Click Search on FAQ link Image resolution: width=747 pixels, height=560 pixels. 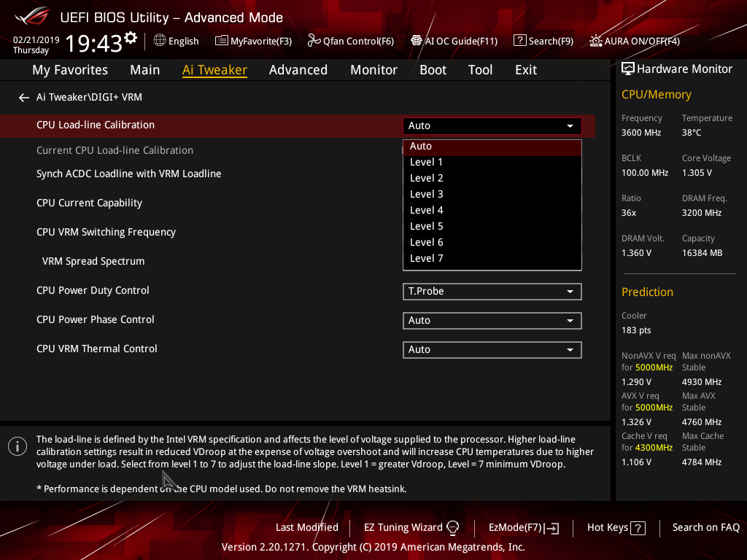coord(705,527)
